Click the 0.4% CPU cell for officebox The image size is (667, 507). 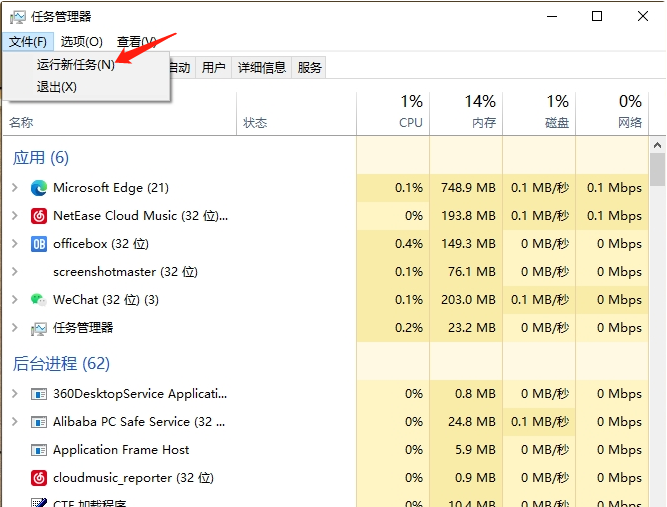tap(393, 244)
